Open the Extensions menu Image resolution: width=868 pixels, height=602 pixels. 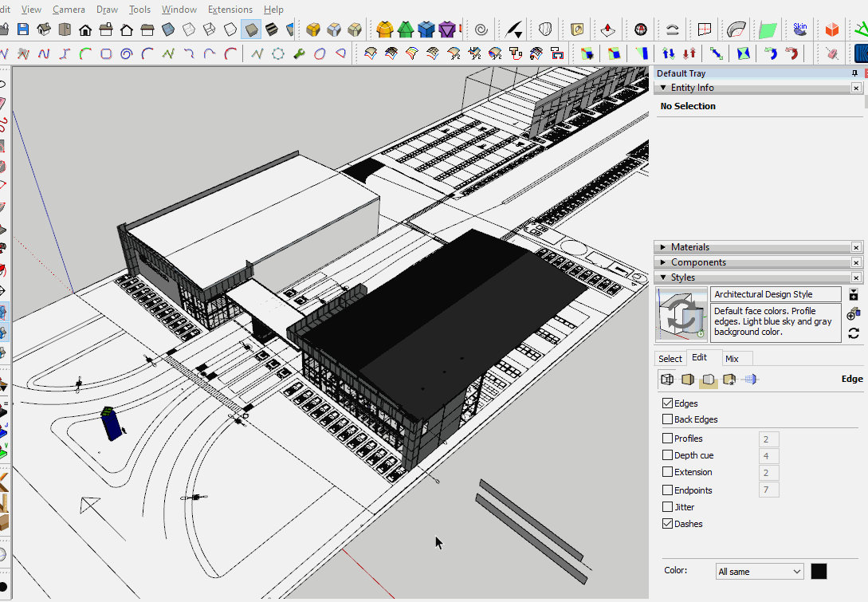pyautogui.click(x=230, y=10)
